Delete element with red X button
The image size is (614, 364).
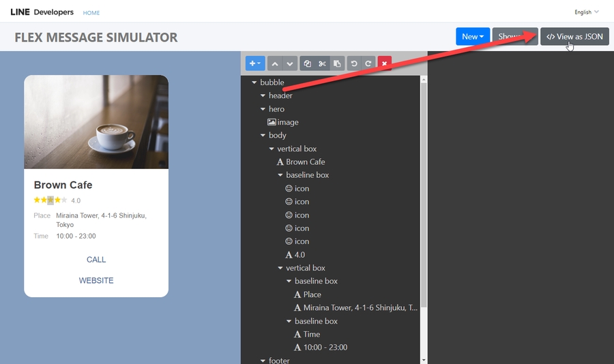(385, 63)
